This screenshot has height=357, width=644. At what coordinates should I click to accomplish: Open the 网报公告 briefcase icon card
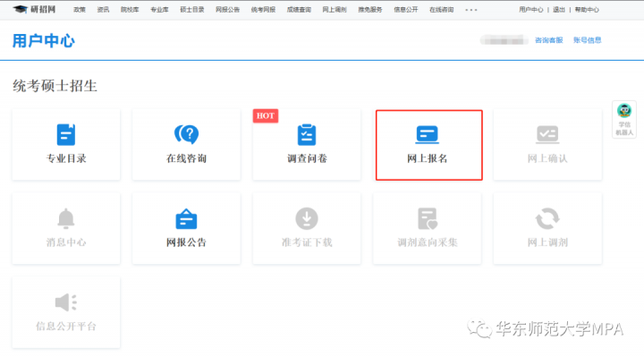pyautogui.click(x=186, y=228)
